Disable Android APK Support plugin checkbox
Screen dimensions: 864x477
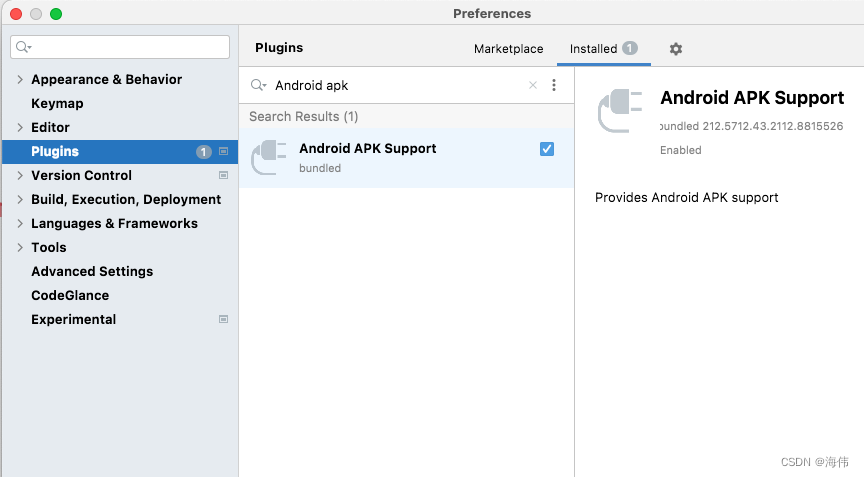tap(547, 149)
